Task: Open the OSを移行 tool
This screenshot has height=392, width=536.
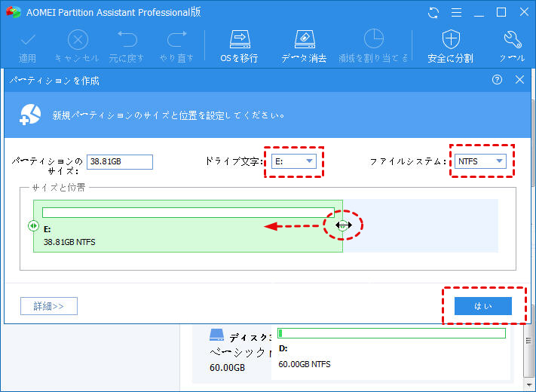Action: 239,47
